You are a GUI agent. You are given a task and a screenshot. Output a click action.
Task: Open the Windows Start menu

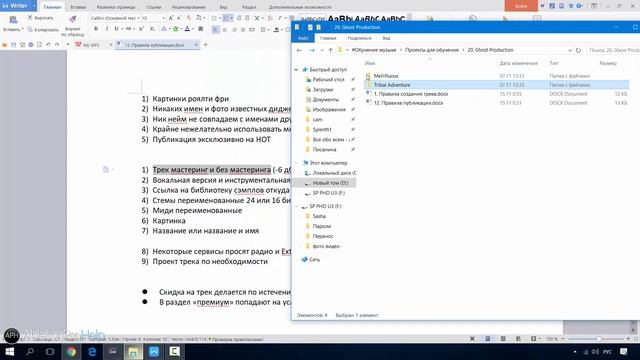pyautogui.click(x=9, y=351)
